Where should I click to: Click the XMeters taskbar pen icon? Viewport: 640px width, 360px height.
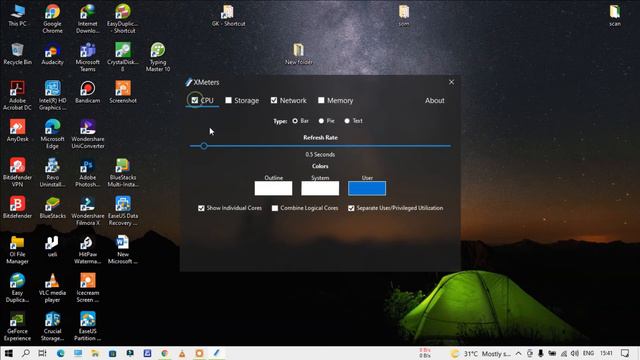pos(216,353)
